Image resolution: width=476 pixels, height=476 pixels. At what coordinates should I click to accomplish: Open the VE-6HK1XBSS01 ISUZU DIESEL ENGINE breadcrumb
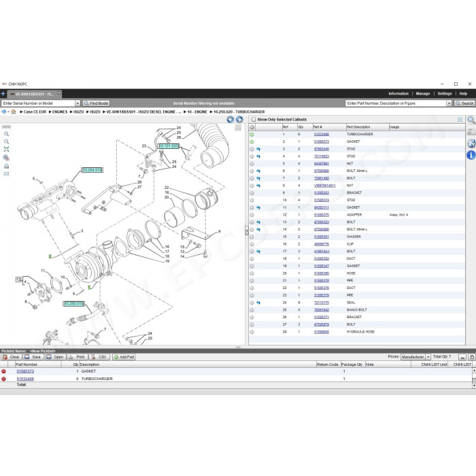pos(143,112)
